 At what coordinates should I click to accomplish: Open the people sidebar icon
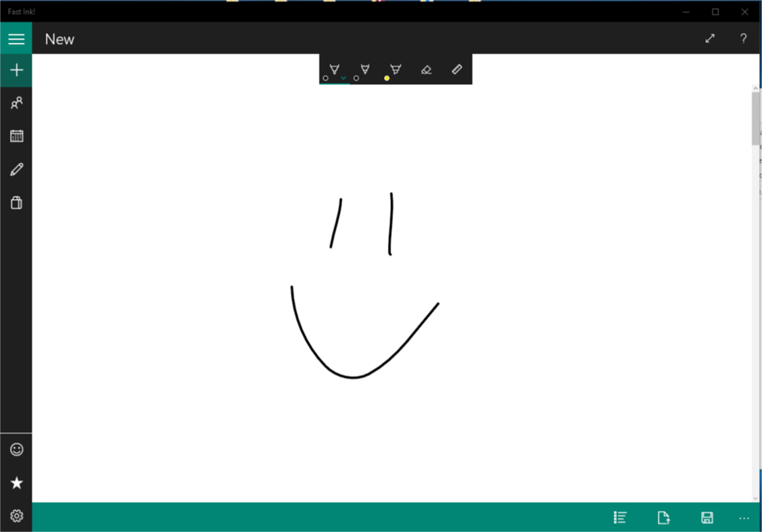click(x=16, y=103)
